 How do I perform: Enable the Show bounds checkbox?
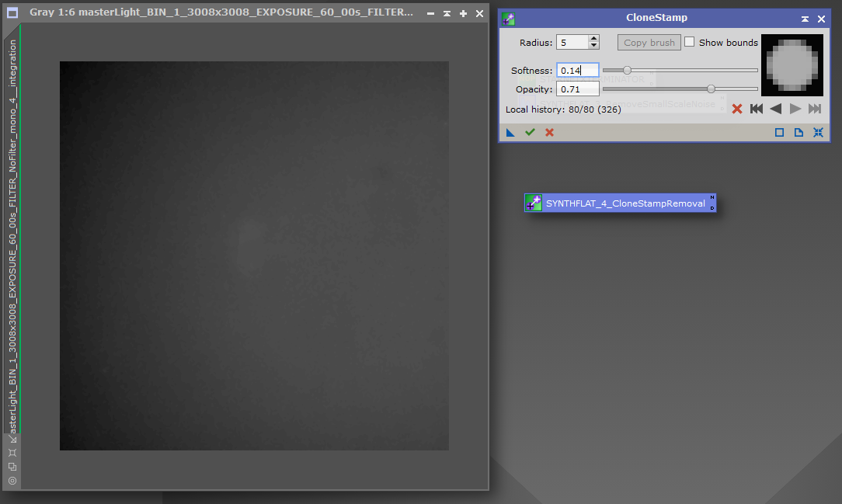pos(689,42)
